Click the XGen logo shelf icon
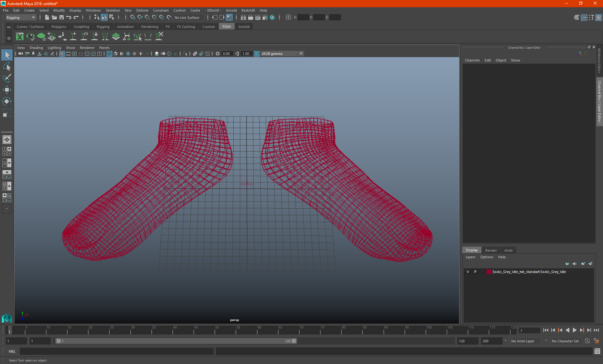603x364 pixels. [x=20, y=37]
